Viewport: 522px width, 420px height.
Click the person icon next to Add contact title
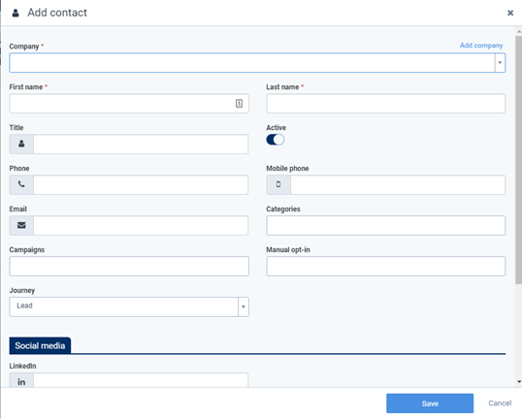(16, 13)
